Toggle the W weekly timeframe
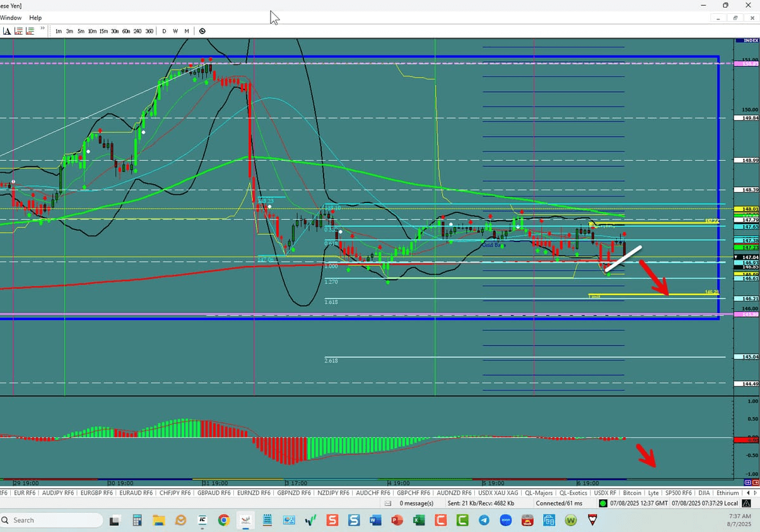This screenshot has height=532, width=760. click(x=175, y=30)
